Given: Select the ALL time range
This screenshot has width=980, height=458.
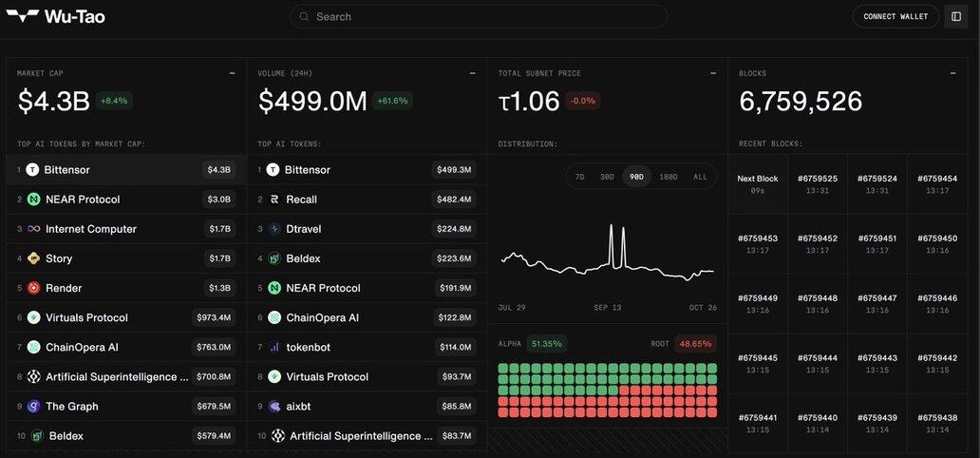Looking at the screenshot, I should [x=700, y=177].
